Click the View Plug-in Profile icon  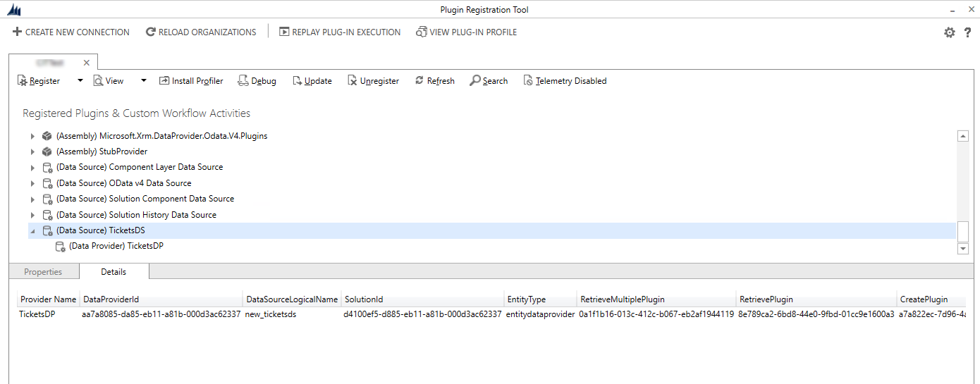pos(421,32)
